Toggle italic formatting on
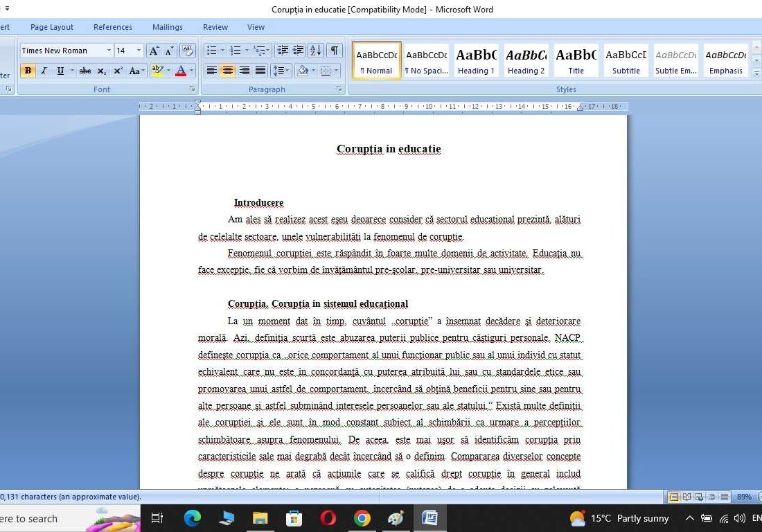Image resolution: width=762 pixels, height=532 pixels. [43, 70]
